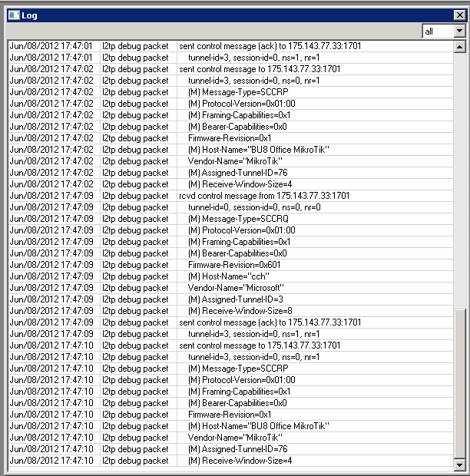Screen dimensions: 470x476
Task: Select the 17:47:02 "Framing-Capabilities=0x1" row
Action: [x=230, y=115]
